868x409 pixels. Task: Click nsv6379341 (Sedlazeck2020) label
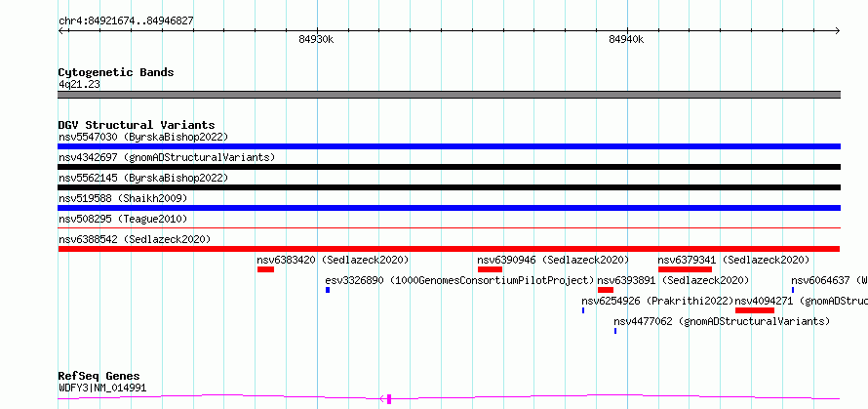(x=733, y=260)
